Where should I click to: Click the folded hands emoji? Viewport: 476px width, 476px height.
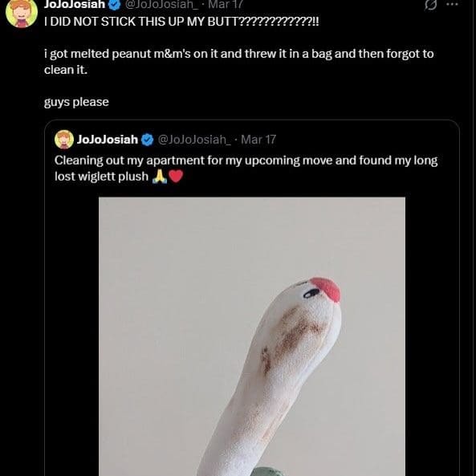[160, 176]
